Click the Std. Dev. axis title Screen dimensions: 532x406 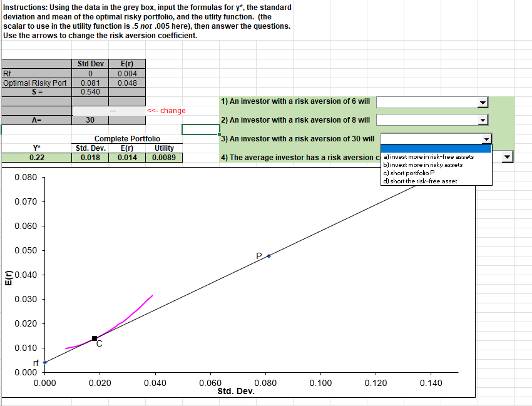(235, 391)
